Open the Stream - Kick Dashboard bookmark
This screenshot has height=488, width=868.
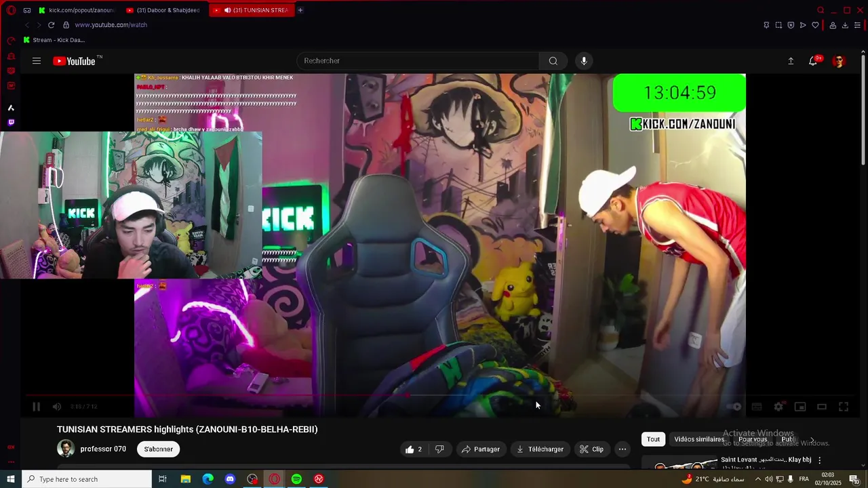coord(54,40)
